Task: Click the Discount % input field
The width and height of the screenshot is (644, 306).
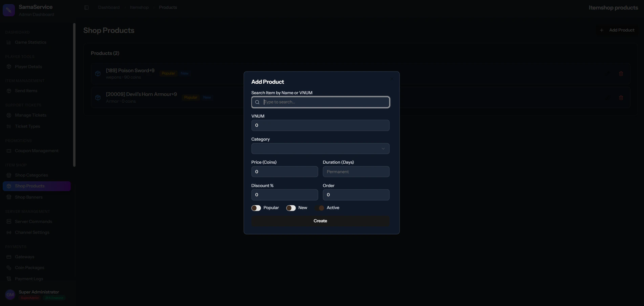Action: click(x=284, y=195)
